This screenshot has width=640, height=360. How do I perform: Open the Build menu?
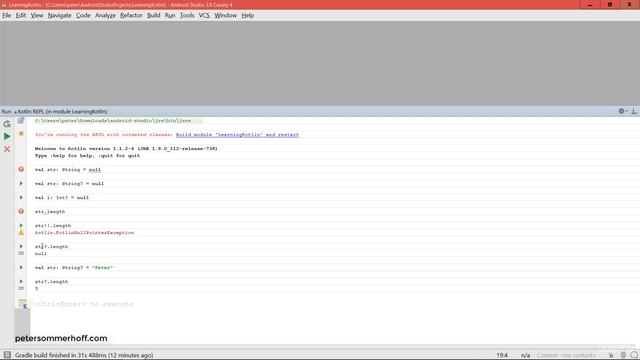click(x=153, y=15)
